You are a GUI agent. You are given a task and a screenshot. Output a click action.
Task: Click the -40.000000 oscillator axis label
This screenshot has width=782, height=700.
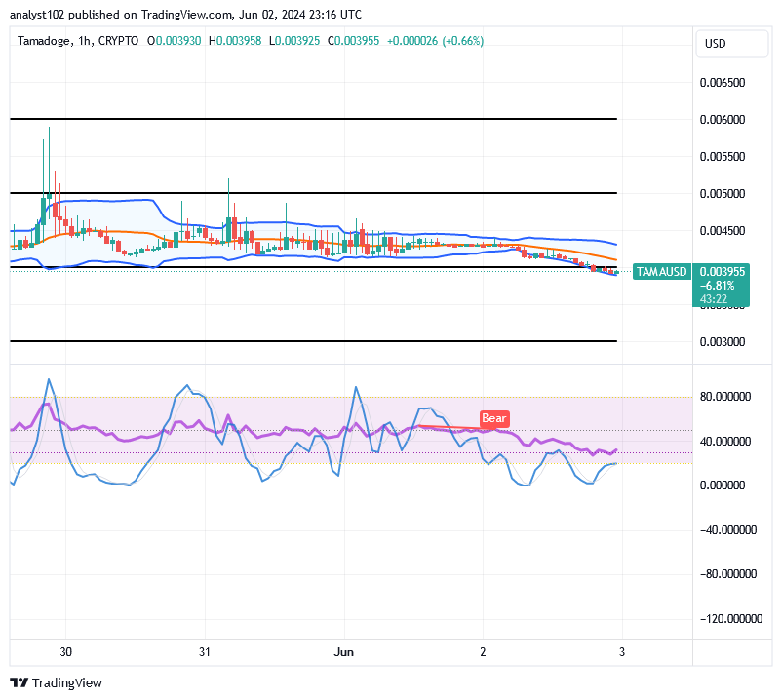pyautogui.click(x=728, y=530)
